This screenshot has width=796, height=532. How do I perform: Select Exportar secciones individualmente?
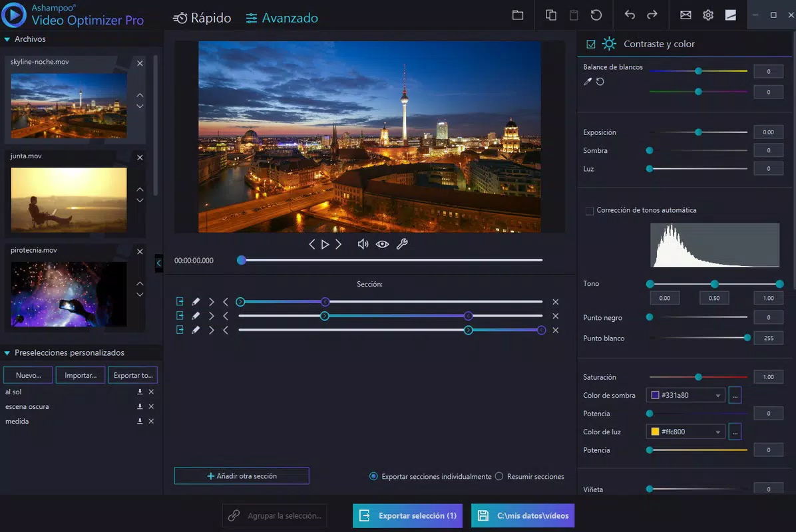pyautogui.click(x=373, y=476)
